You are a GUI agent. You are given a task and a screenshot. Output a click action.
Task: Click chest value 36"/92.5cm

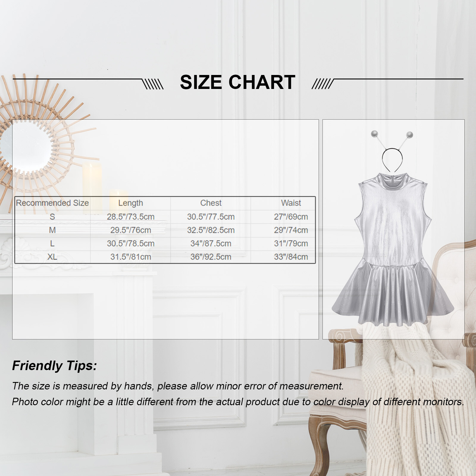[211, 257]
